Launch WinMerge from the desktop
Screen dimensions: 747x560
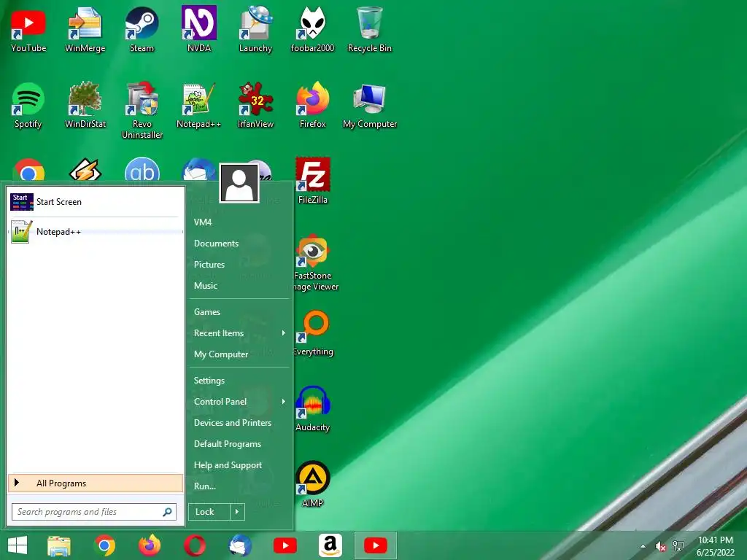tap(85, 29)
